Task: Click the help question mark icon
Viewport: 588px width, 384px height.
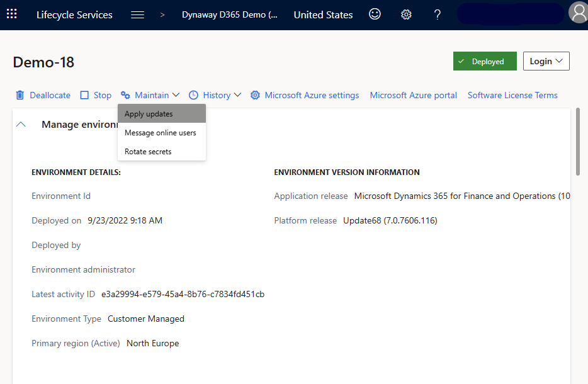Action: point(438,14)
